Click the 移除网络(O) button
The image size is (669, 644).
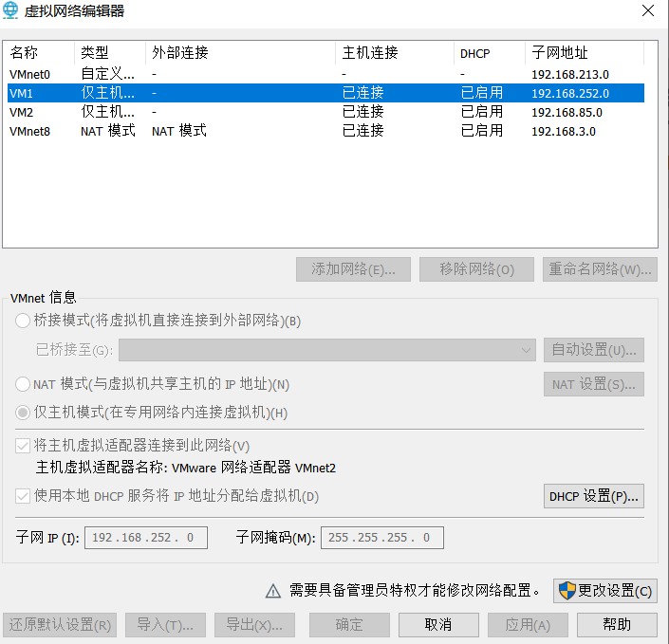coord(476,269)
